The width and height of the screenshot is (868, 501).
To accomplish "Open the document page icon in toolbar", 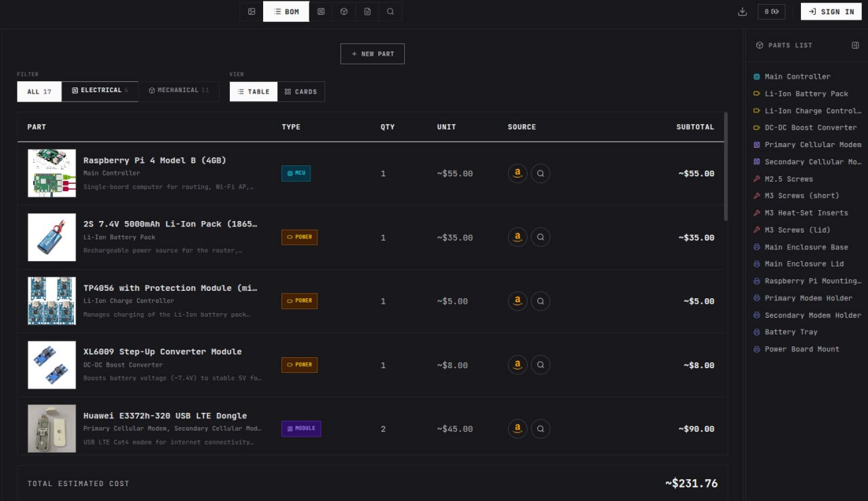I will (x=367, y=12).
